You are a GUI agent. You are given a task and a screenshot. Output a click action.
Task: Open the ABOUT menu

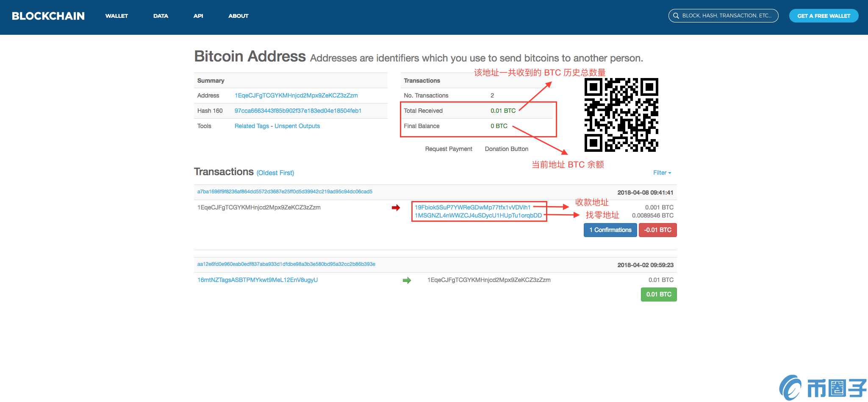coord(238,16)
